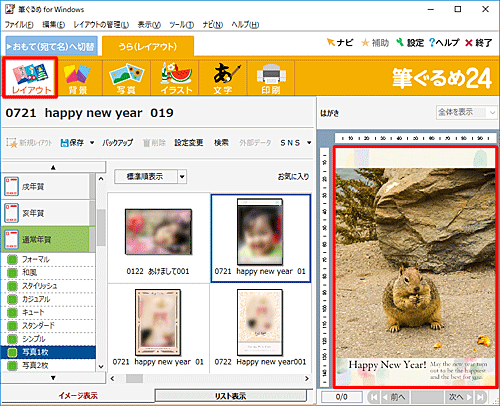
Task: Open the ナビ(N) menu
Action: [x=213, y=25]
